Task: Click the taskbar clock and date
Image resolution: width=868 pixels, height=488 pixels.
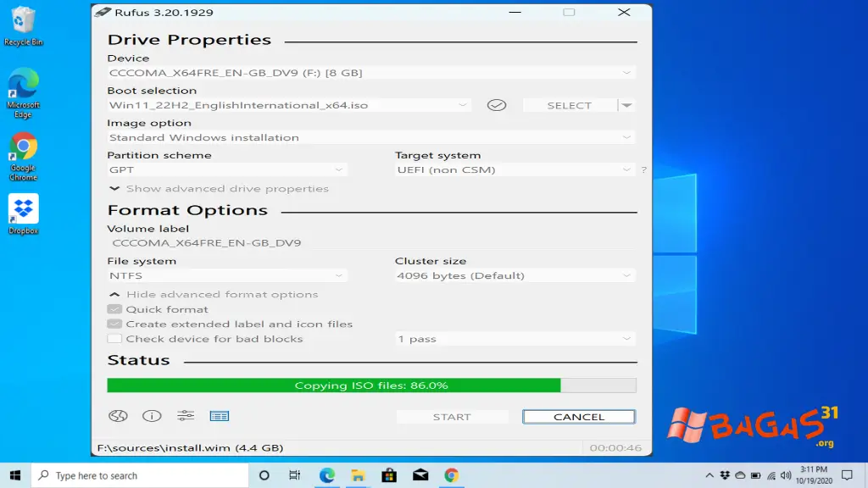Action: (x=814, y=475)
